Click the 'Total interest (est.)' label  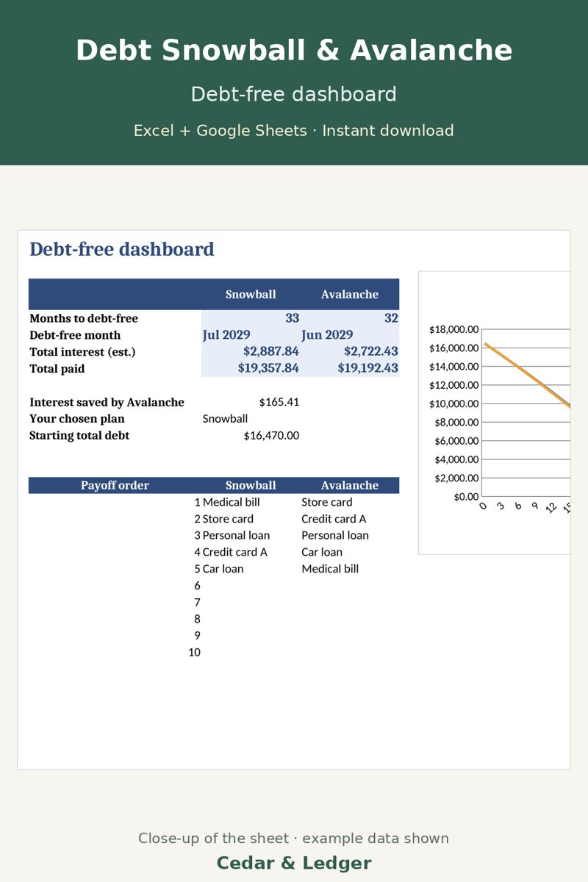[82, 352]
